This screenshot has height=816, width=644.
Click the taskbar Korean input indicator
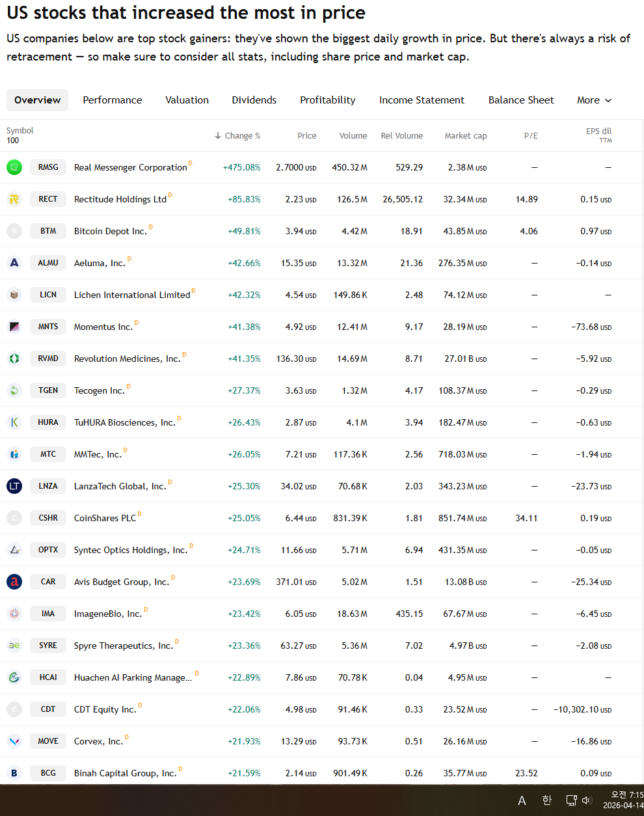tap(546, 800)
